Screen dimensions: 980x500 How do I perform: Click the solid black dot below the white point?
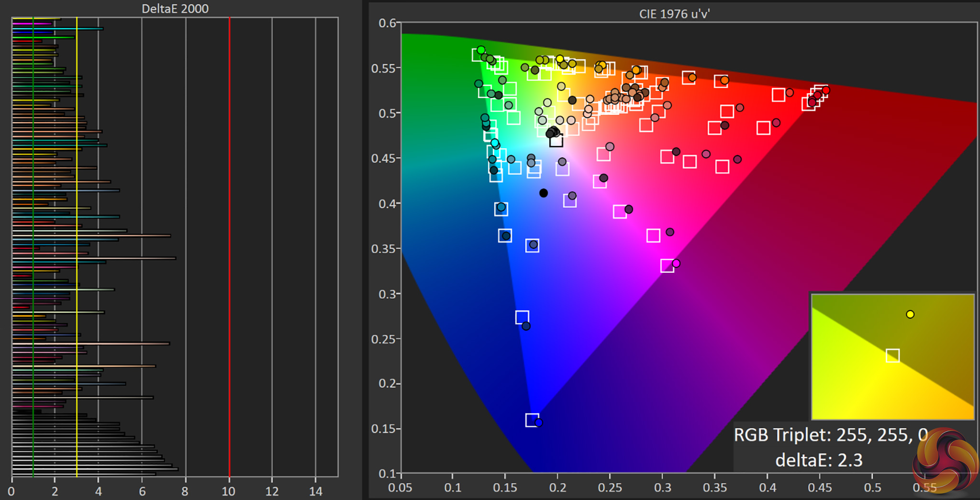(543, 193)
